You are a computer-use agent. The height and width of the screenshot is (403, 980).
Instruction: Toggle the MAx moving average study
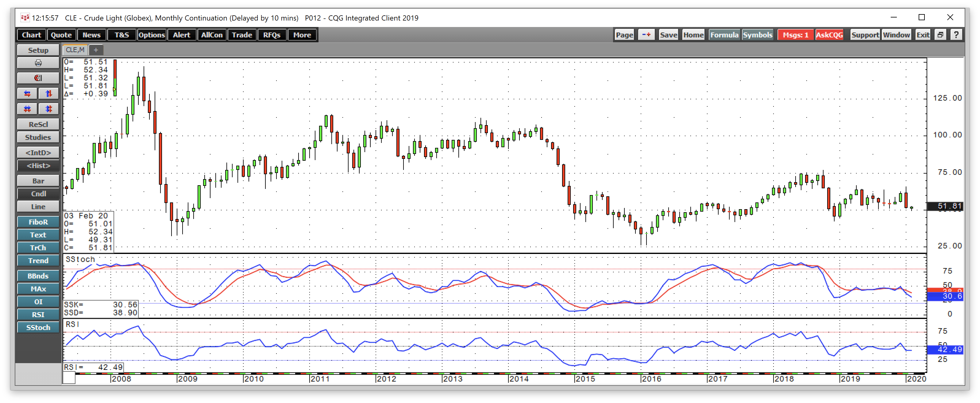(38, 289)
